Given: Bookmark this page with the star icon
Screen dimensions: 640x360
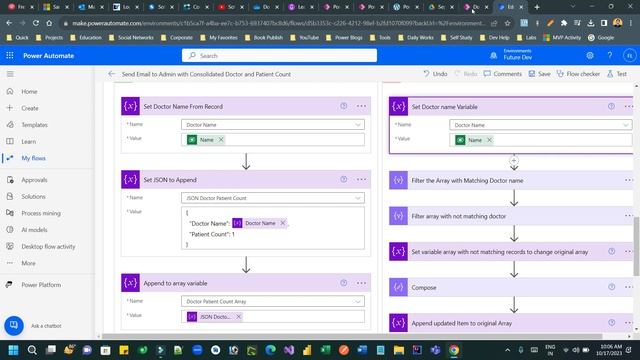Looking at the screenshot, I should click(507, 23).
